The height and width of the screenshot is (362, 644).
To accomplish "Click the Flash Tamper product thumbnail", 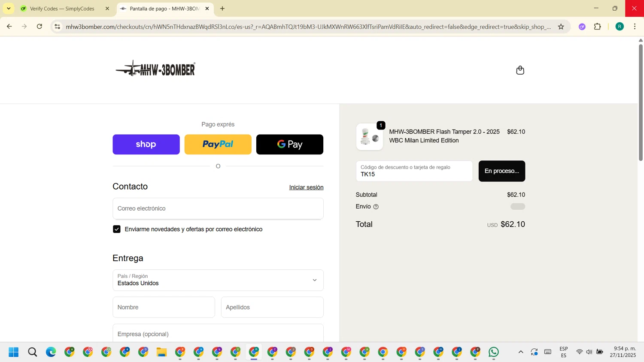I will coord(370,137).
